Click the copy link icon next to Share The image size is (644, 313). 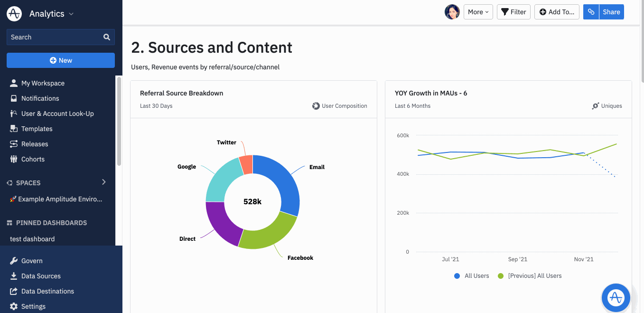point(591,12)
